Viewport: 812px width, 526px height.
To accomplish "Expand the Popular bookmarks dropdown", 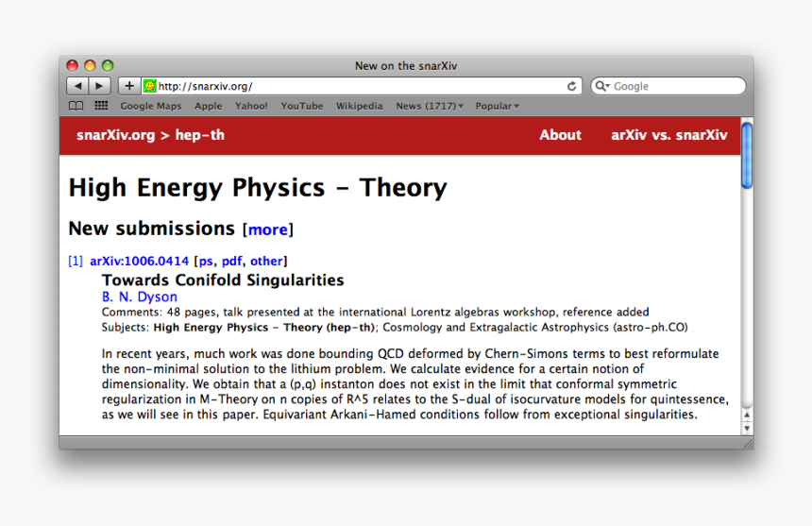I will pyautogui.click(x=497, y=106).
